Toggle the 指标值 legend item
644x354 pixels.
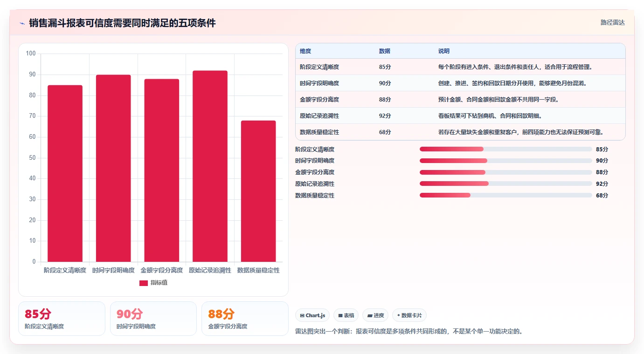[x=153, y=283]
